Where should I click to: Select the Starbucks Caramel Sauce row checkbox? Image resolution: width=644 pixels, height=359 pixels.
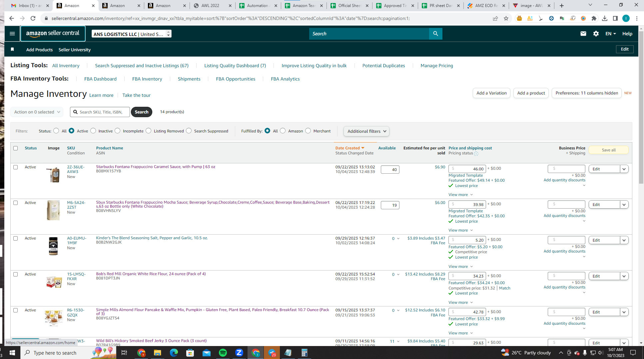[x=16, y=167]
